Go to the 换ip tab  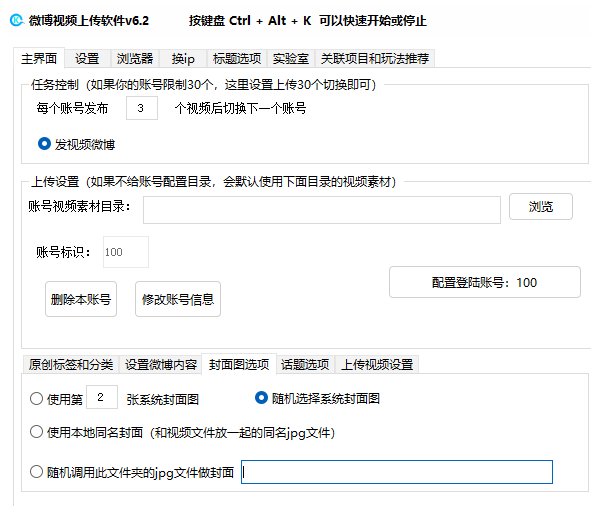(183, 59)
